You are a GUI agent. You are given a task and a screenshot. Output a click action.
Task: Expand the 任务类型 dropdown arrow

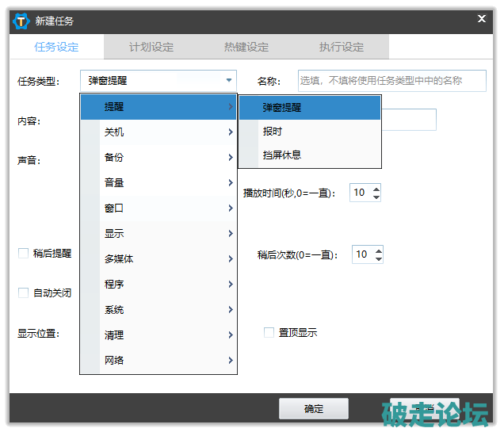[x=229, y=80]
